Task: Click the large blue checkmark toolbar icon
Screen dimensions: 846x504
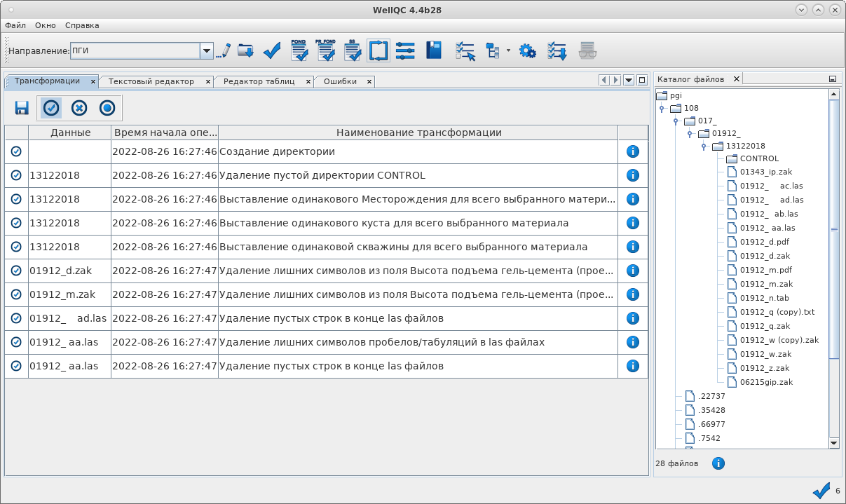Action: (272, 50)
